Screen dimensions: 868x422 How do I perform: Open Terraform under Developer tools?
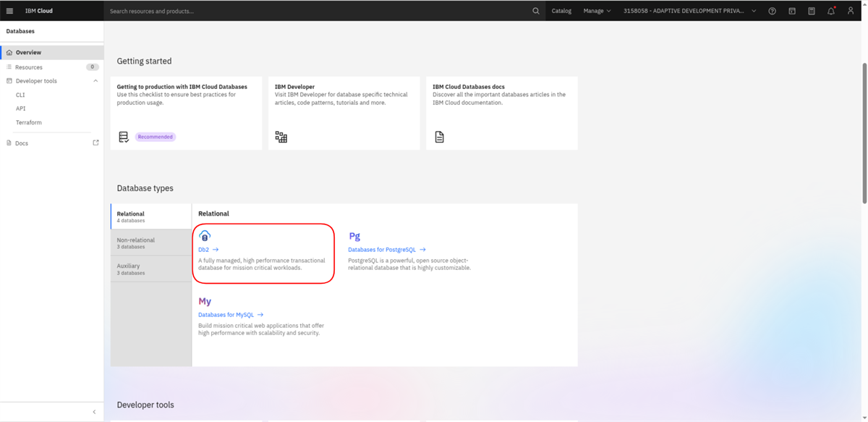click(29, 122)
